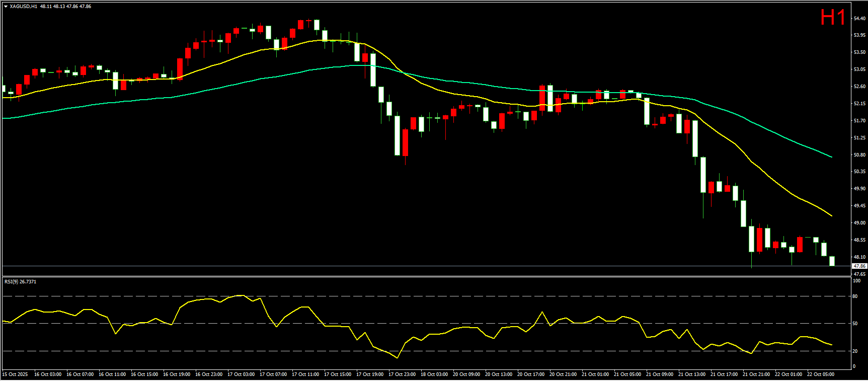The image size is (868, 381).
Task: Click the RSI scale 50 level label
Action: coord(855,324)
